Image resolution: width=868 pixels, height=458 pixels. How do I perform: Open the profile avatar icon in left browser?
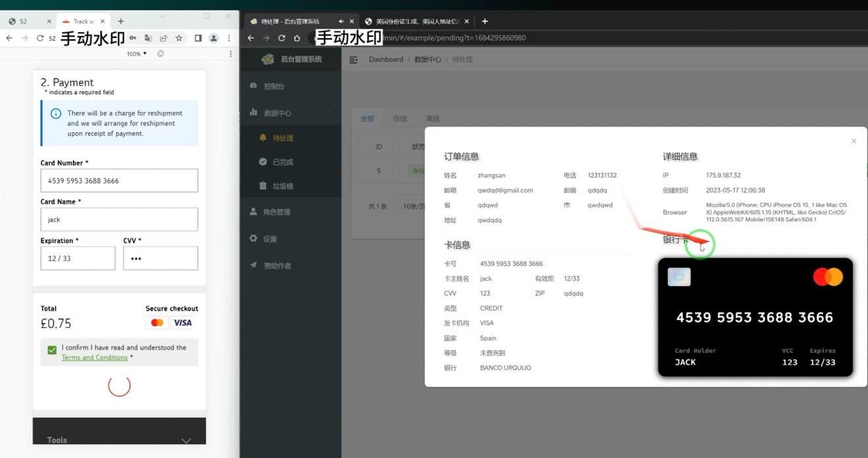pyautogui.click(x=213, y=38)
